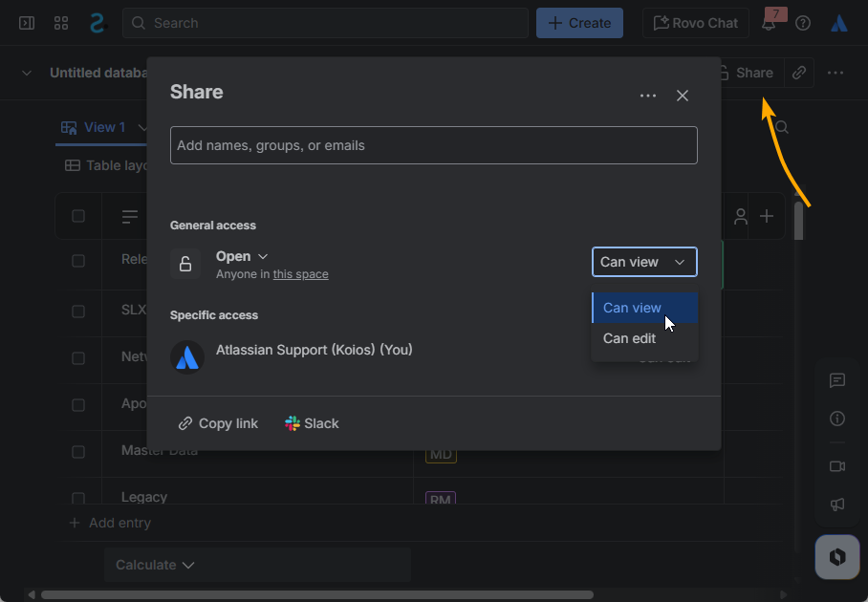Tick the checkbox for the Legacy row
The height and width of the screenshot is (602, 868).
pyautogui.click(x=78, y=498)
